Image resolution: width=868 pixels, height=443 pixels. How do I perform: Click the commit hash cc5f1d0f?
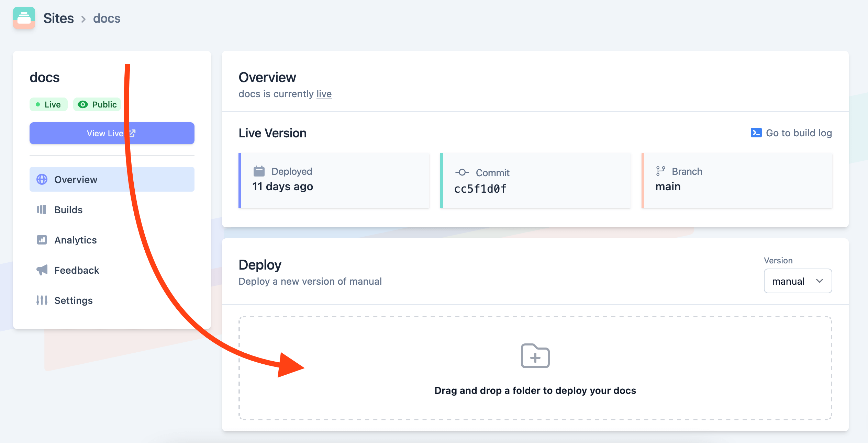tap(480, 189)
